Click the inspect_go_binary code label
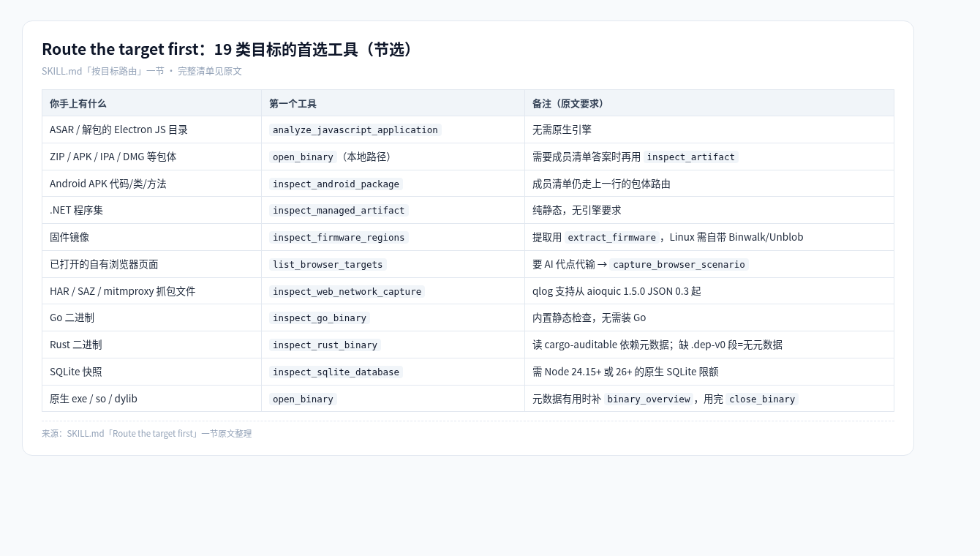The image size is (980, 556). coord(320,318)
